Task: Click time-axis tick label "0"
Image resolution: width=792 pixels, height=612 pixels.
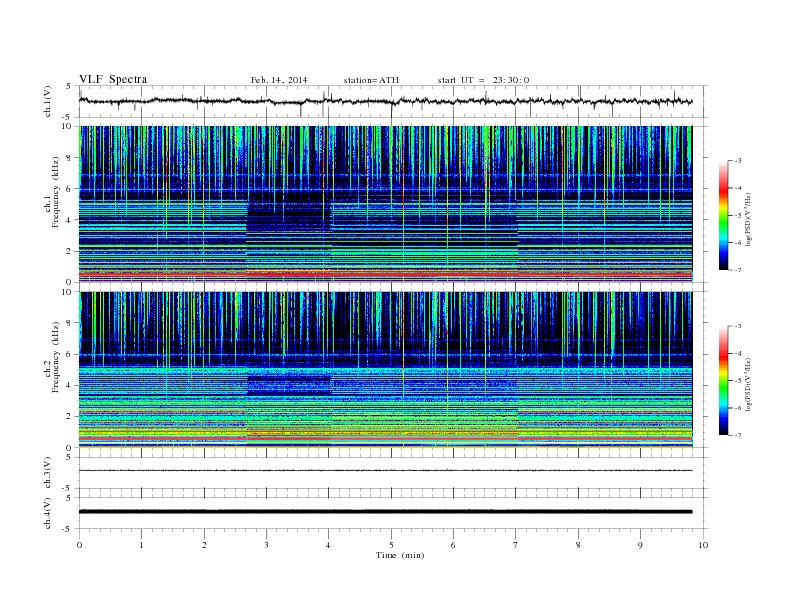Action: coord(79,545)
